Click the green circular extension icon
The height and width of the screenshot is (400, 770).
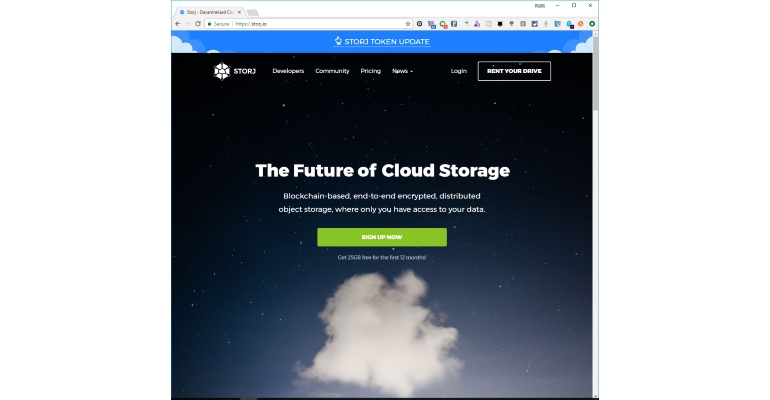click(x=592, y=24)
